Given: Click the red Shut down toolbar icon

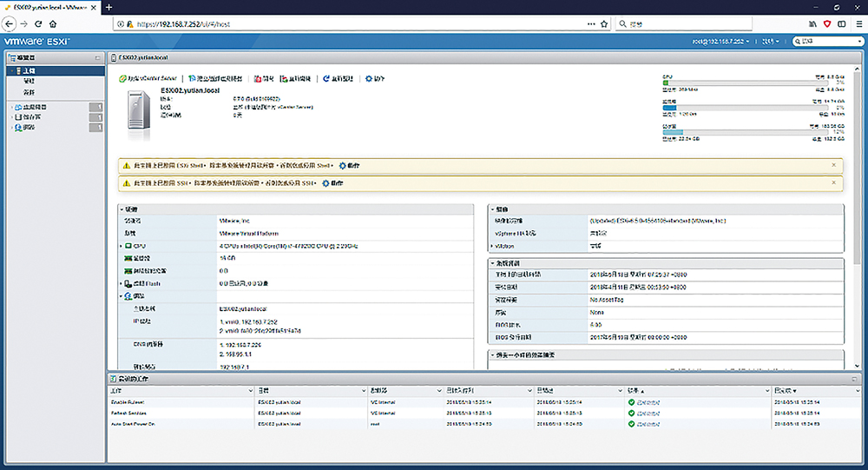Looking at the screenshot, I should (x=258, y=79).
